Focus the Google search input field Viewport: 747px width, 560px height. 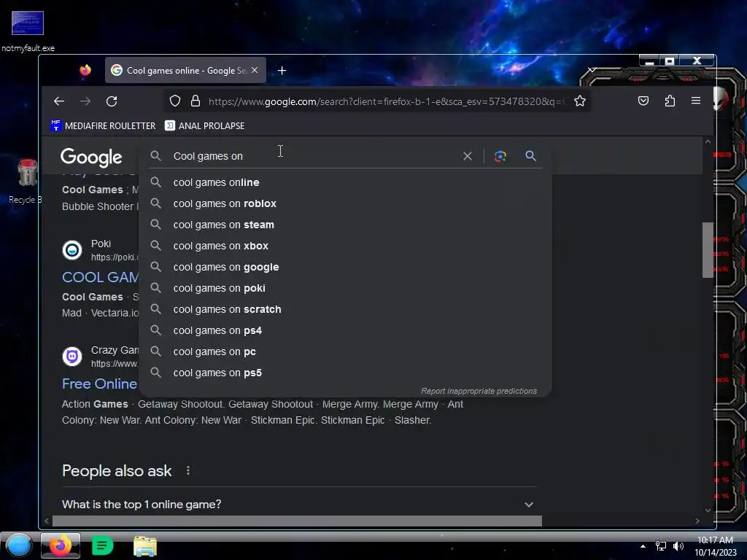coord(314,156)
